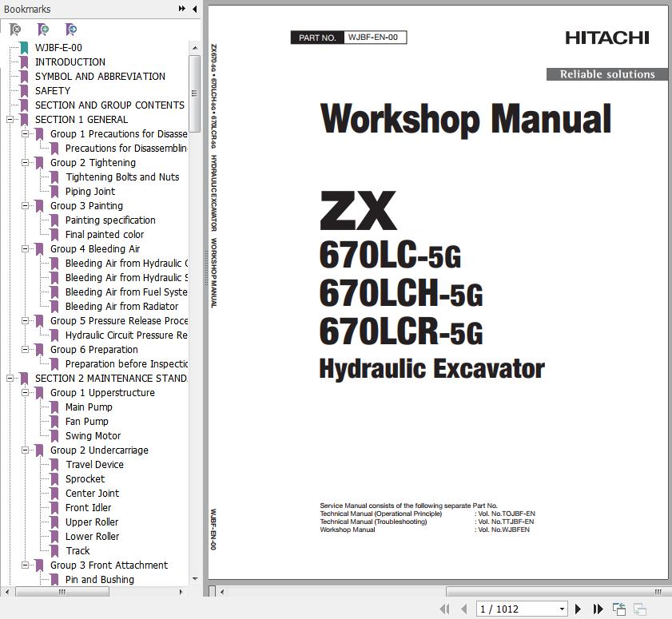Collapse SECTION 2 MAINTENANCE STANDARD node

[x=10, y=379]
